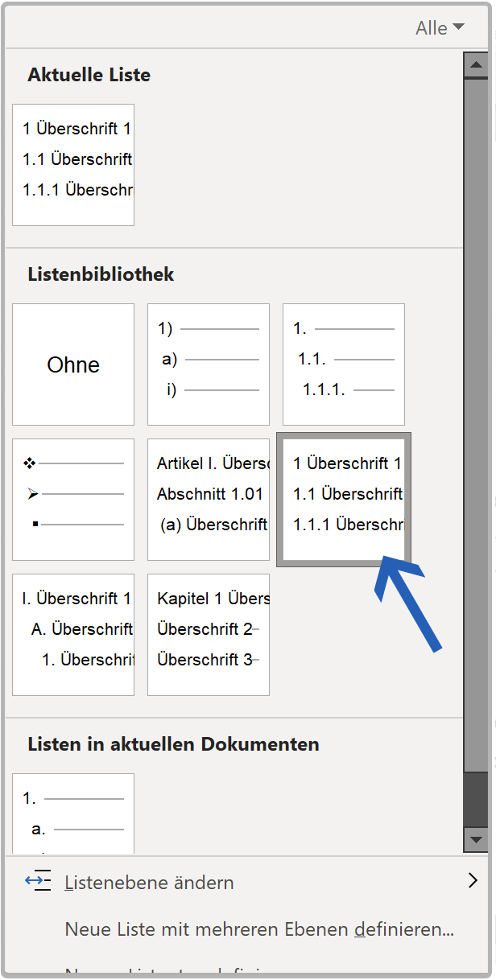Viewport: 496px width, 980px height.
Task: Choose the Kapitel 1 Überschrift list style
Action: click(x=209, y=635)
